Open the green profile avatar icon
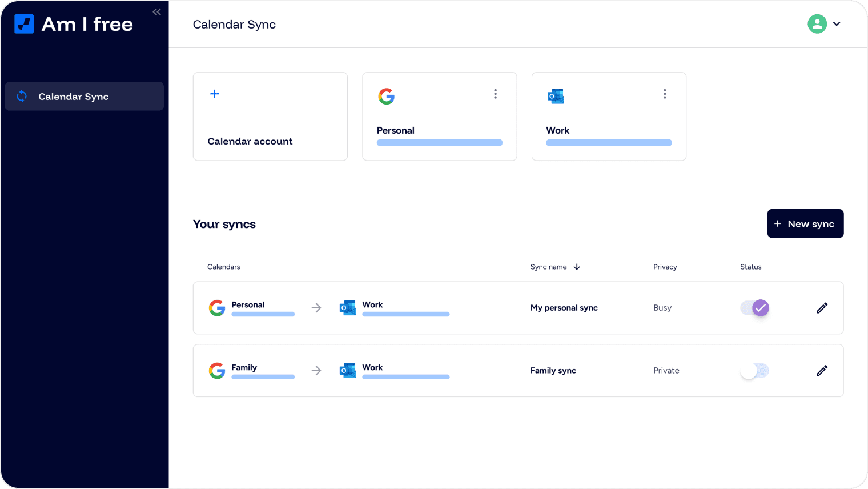The width and height of the screenshot is (868, 489). pos(817,23)
